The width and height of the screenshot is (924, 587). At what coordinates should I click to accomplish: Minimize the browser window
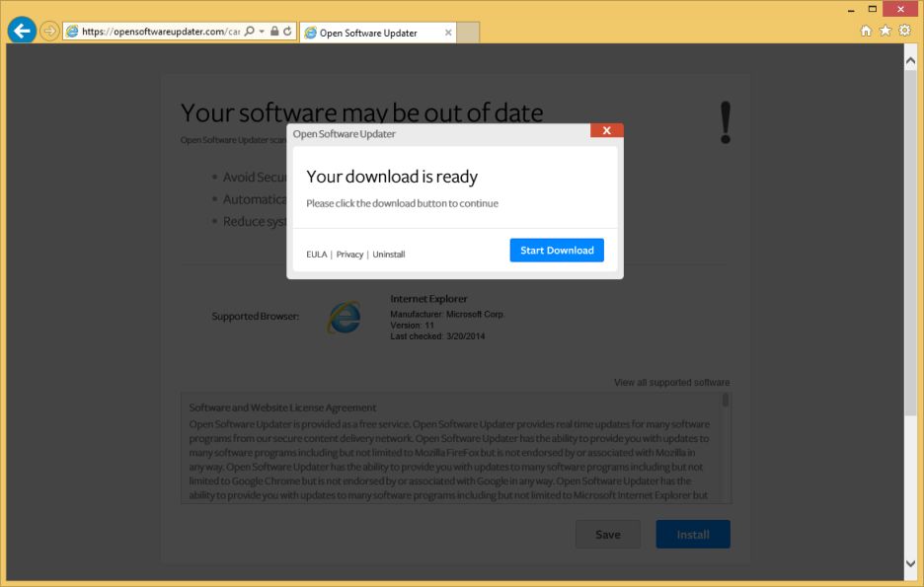pyautogui.click(x=851, y=10)
